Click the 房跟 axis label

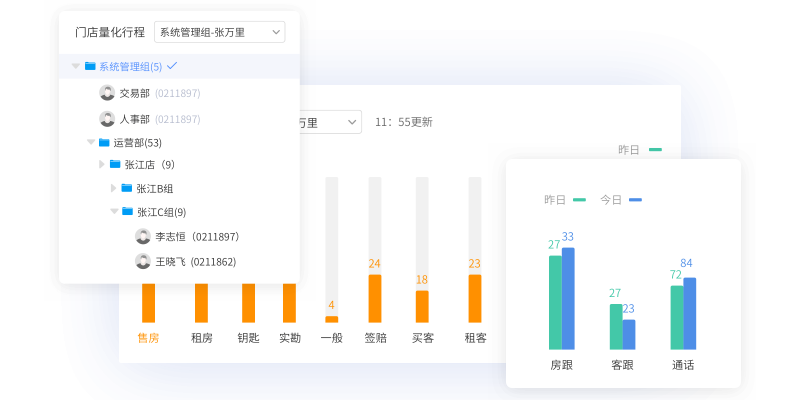561,365
